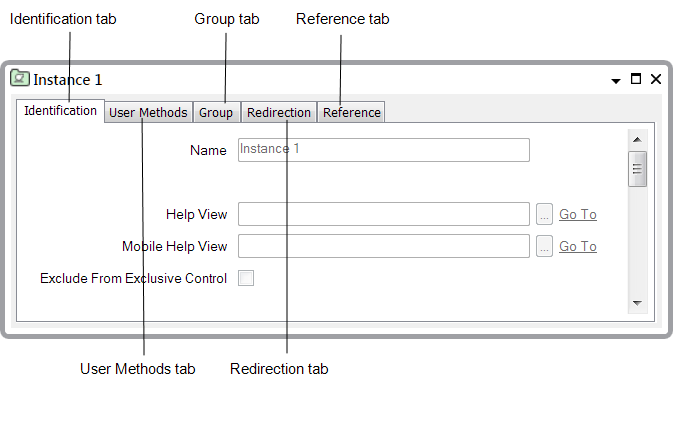Click the scrollbar down arrow
The height and width of the screenshot is (430, 673).
[636, 301]
